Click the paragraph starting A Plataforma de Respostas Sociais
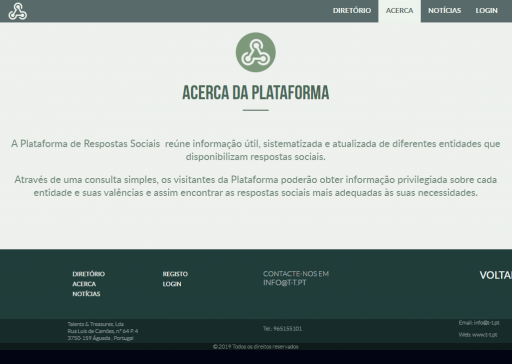The width and height of the screenshot is (512, 364). (256, 150)
